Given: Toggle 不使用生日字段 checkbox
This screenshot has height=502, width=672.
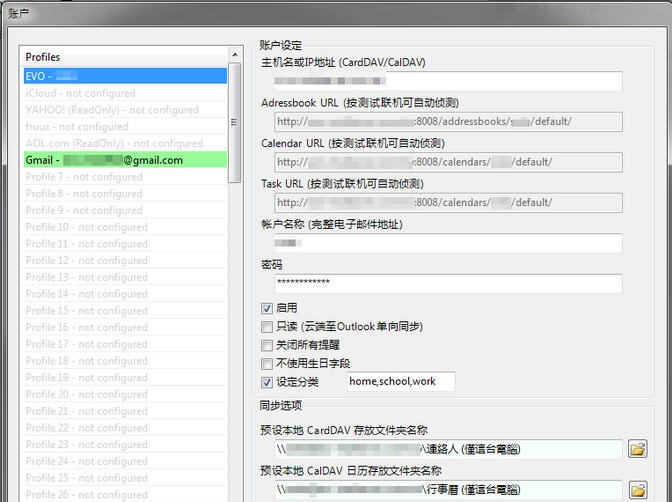Looking at the screenshot, I should point(267,364).
